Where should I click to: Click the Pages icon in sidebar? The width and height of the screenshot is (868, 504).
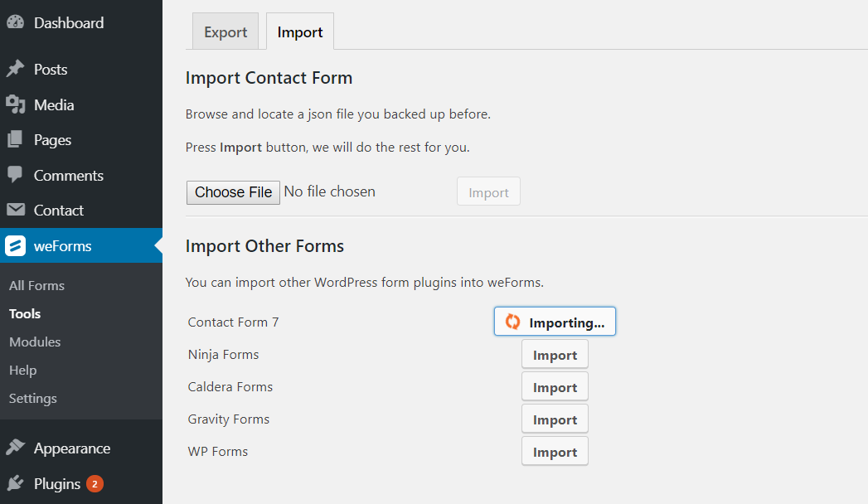pyautogui.click(x=16, y=139)
